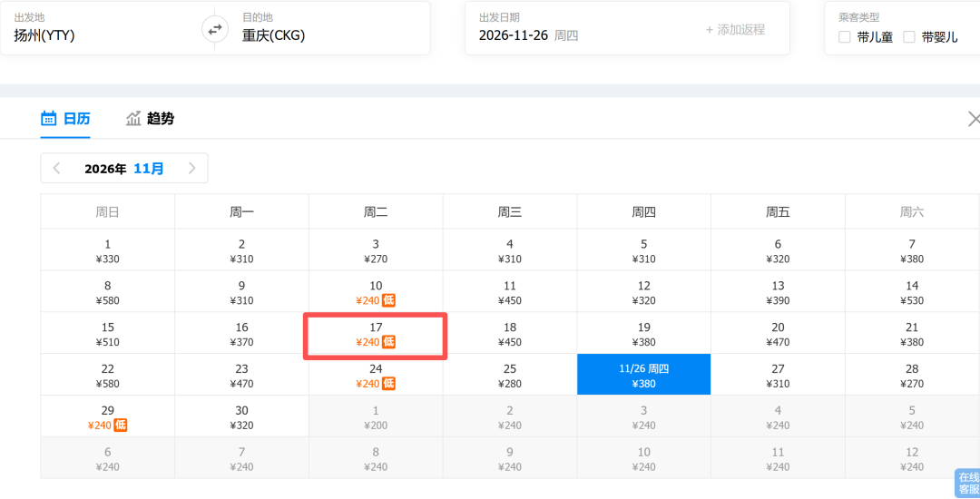Click 添加返程 link
Screen dimensions: 980x499
tap(735, 29)
